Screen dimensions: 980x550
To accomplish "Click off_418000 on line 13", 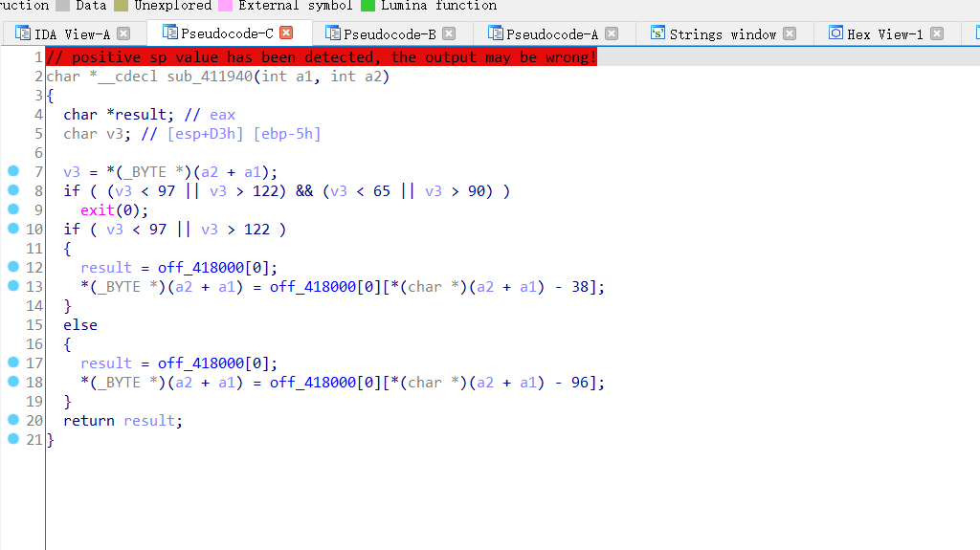I will pyautogui.click(x=313, y=287).
